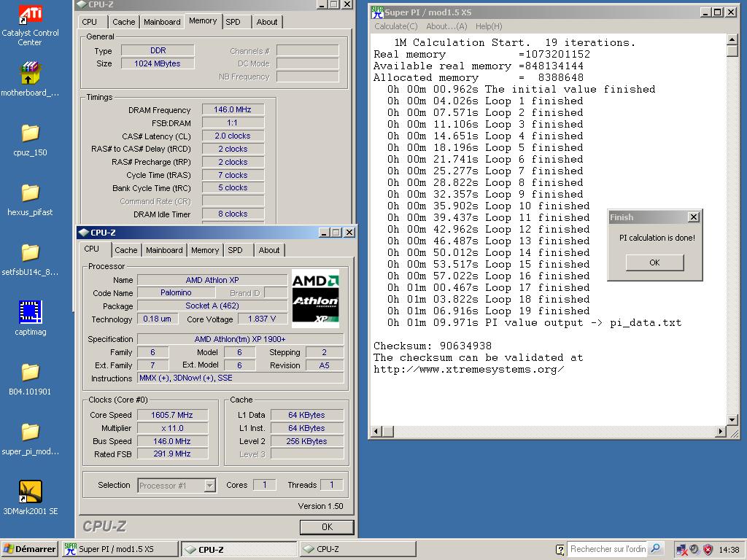Select the motherboard archive icon on desktop
747x560 pixels.
(x=29, y=73)
